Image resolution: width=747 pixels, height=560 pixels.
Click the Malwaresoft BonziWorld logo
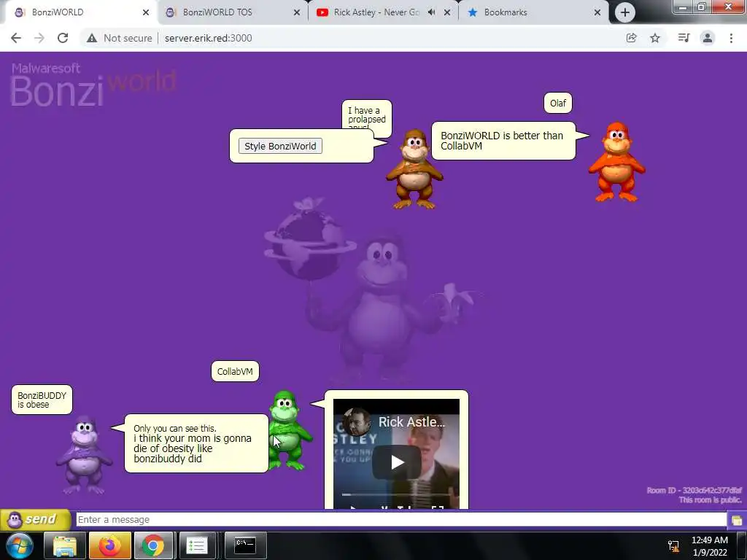(x=93, y=85)
